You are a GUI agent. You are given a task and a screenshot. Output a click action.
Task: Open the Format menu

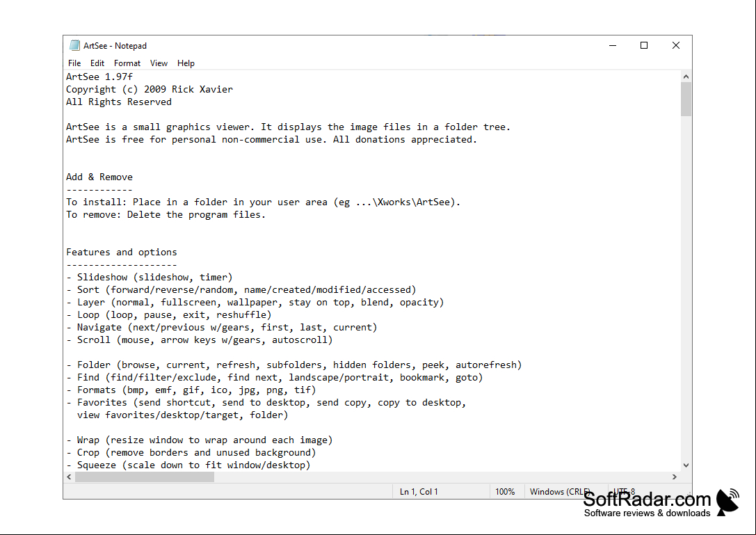point(127,63)
